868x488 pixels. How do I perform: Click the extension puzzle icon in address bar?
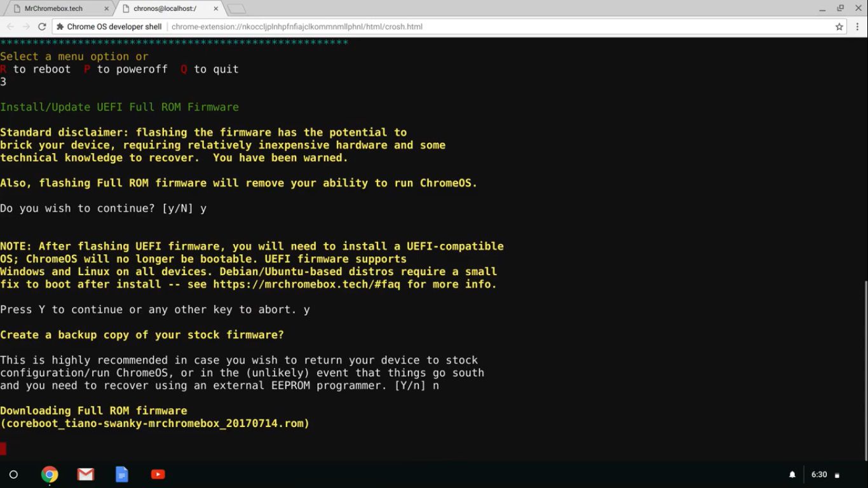click(x=60, y=27)
